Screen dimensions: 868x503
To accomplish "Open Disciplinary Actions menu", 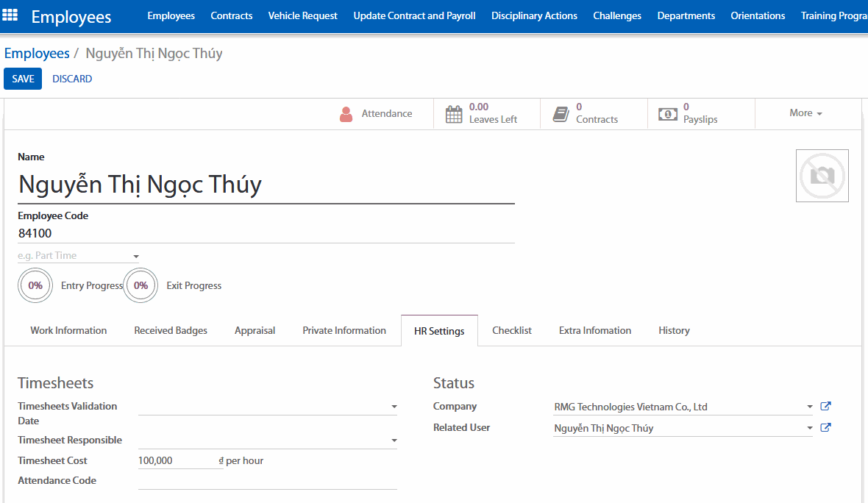I will click(x=534, y=15).
